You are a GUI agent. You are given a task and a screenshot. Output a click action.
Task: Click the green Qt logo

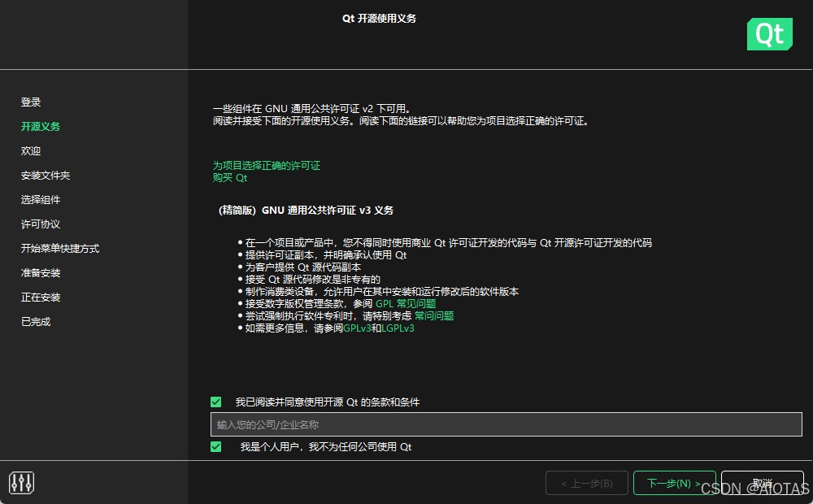point(769,34)
